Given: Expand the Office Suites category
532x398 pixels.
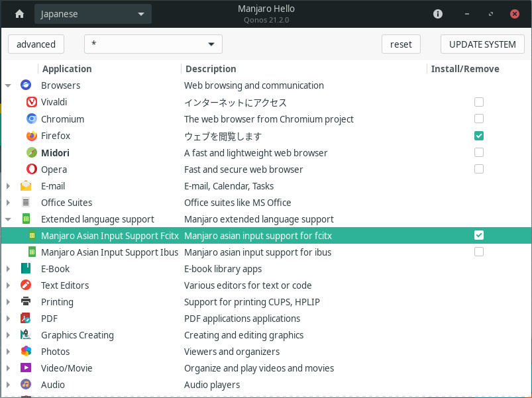Looking at the screenshot, I should (x=8, y=203).
